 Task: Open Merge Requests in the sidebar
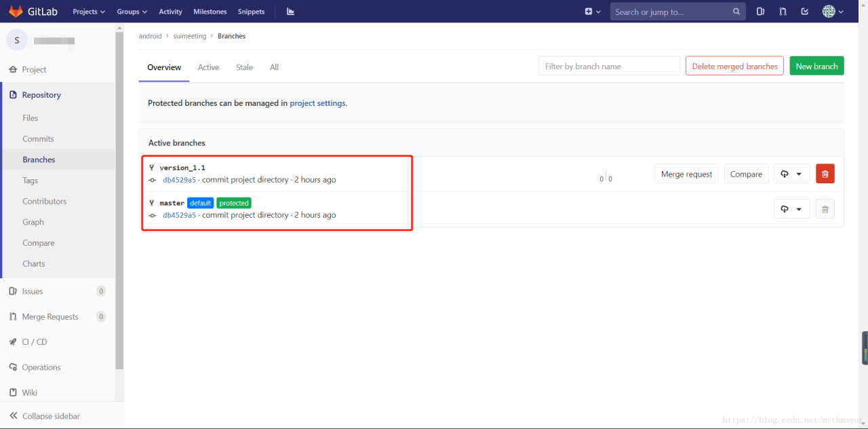[50, 316]
